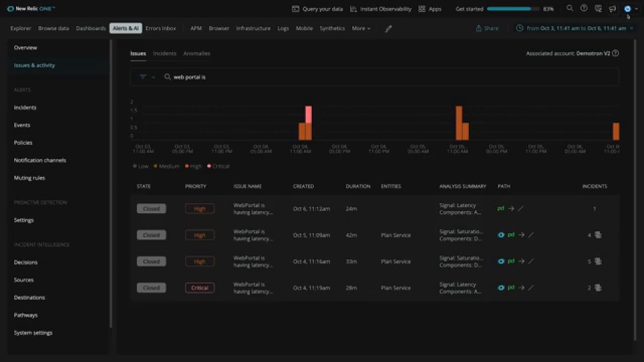
Task: Open System settings in sidebar
Action: (x=33, y=333)
